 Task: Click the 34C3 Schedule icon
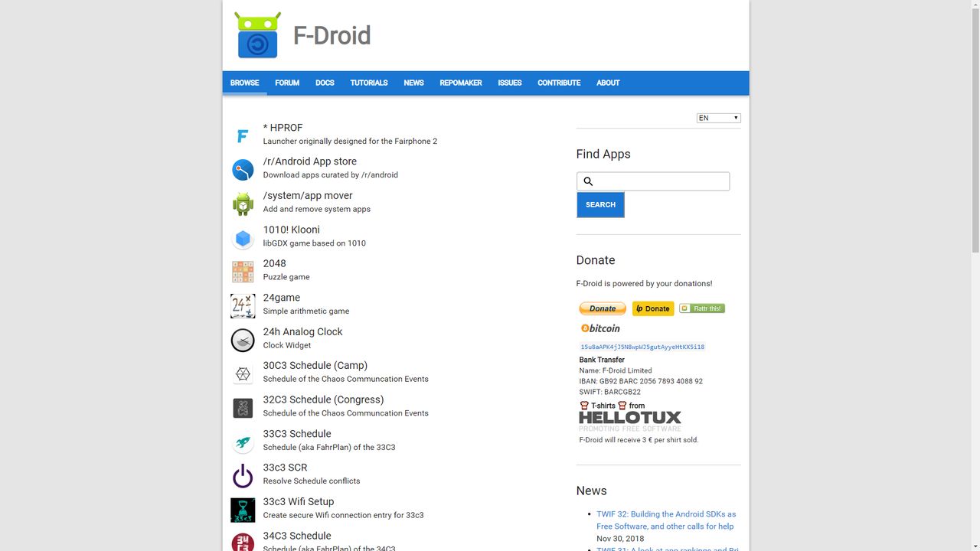pyautogui.click(x=243, y=542)
